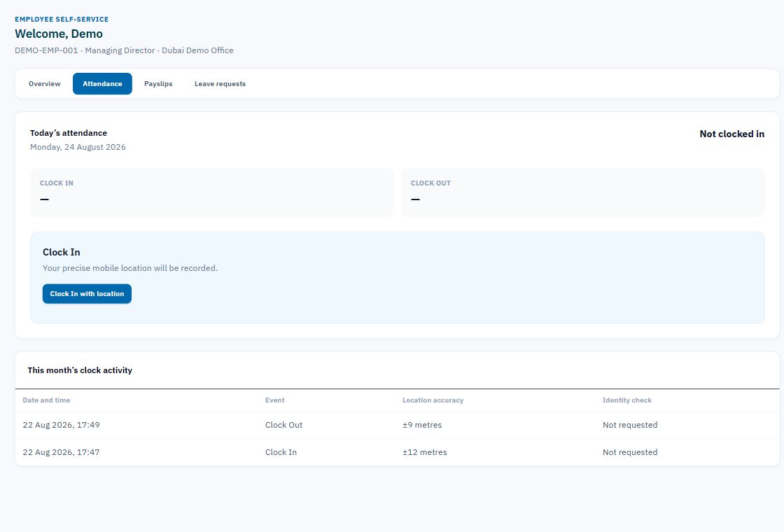
Task: Click 'Your precise mobile location will be recorded.'
Action: (130, 268)
